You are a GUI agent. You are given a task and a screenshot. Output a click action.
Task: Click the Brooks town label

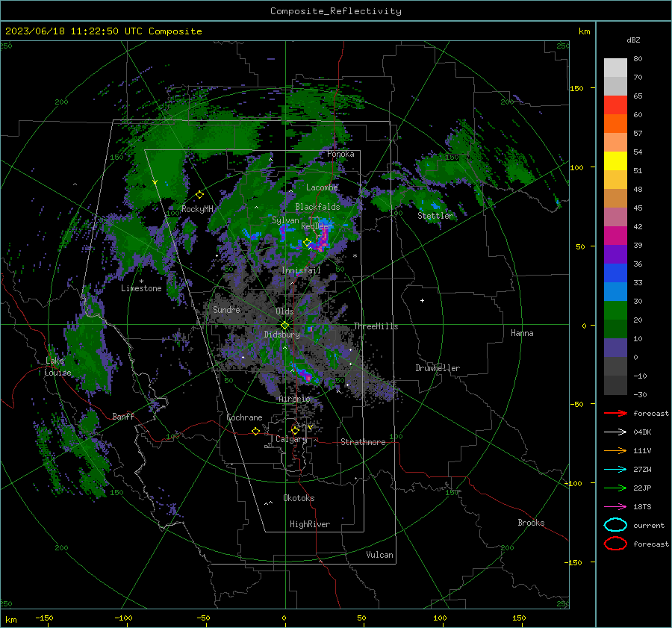coord(531,523)
